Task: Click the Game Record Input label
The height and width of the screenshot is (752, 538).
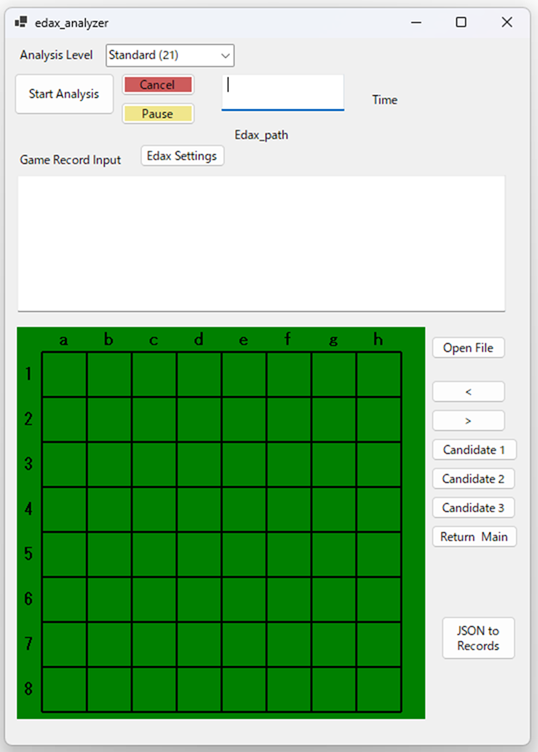Action: (x=70, y=160)
